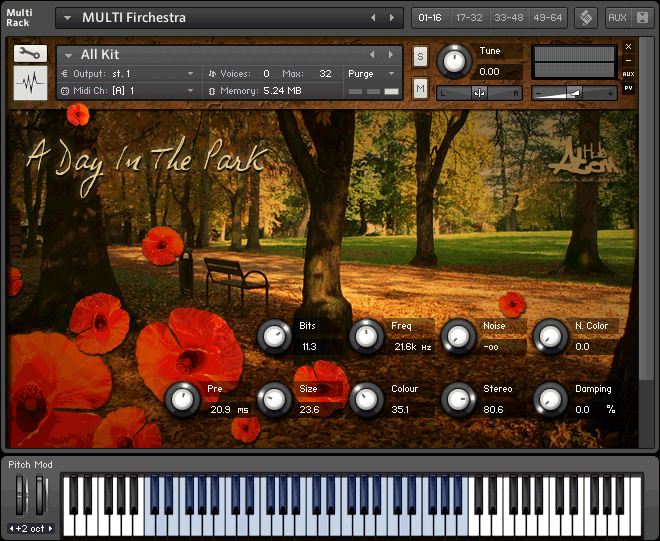
Task: Go to the next multi with the right arrow
Action: click(x=392, y=18)
